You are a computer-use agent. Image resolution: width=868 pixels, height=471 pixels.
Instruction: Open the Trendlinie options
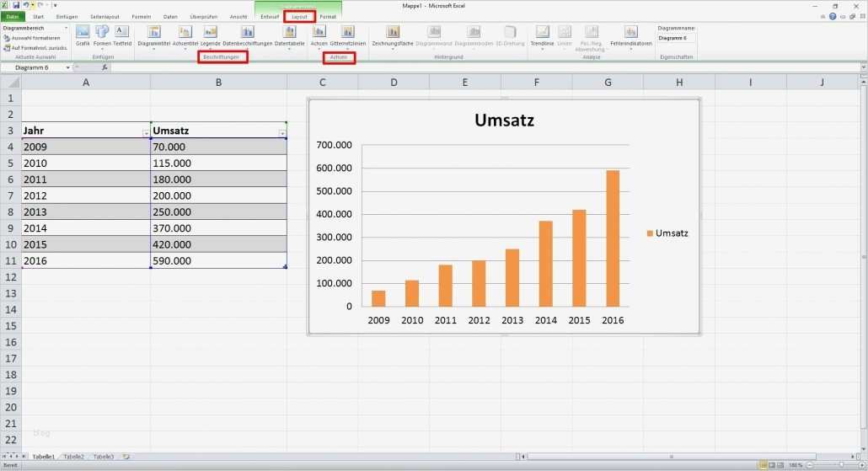pyautogui.click(x=542, y=36)
